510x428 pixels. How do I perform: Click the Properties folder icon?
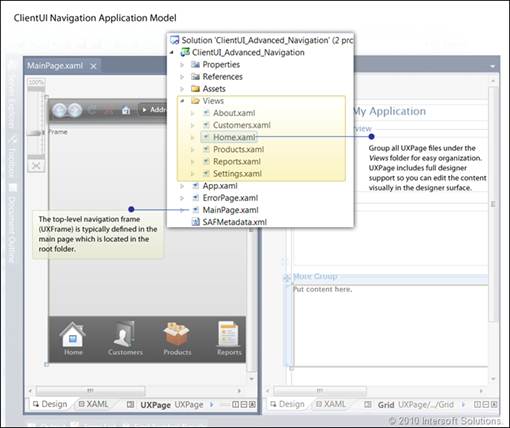click(195, 64)
